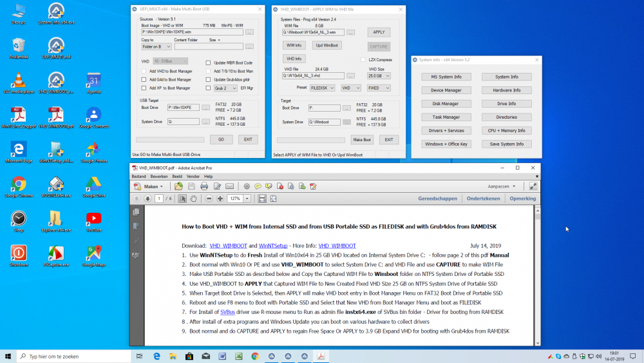Select VLC media player desktop icon
The width and height of the screenshot is (644, 363).
[19, 83]
